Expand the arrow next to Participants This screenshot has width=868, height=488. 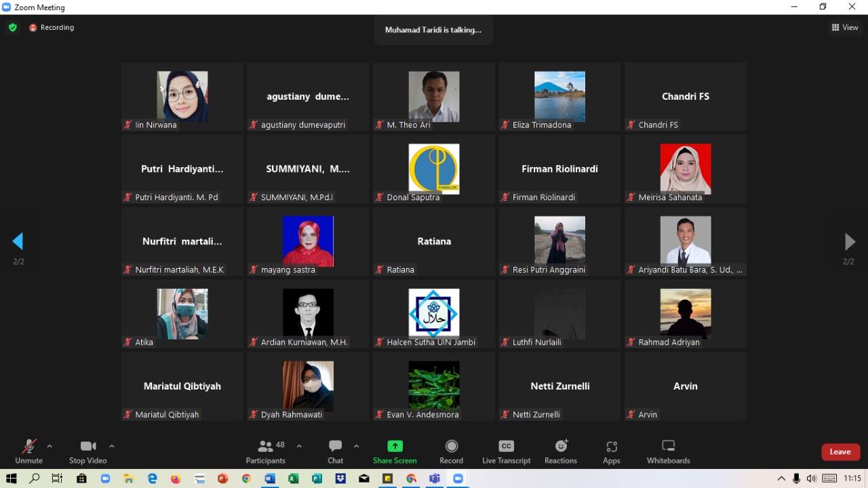[299, 446]
